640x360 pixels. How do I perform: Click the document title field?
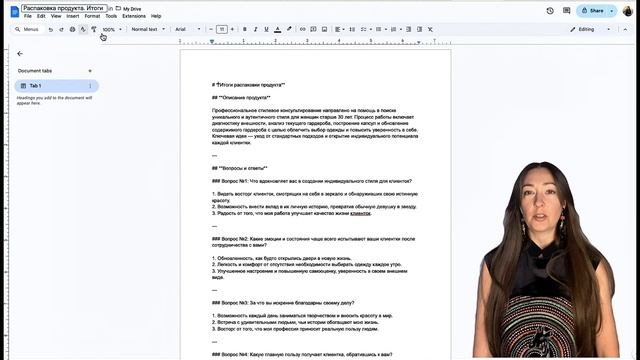[64, 8]
